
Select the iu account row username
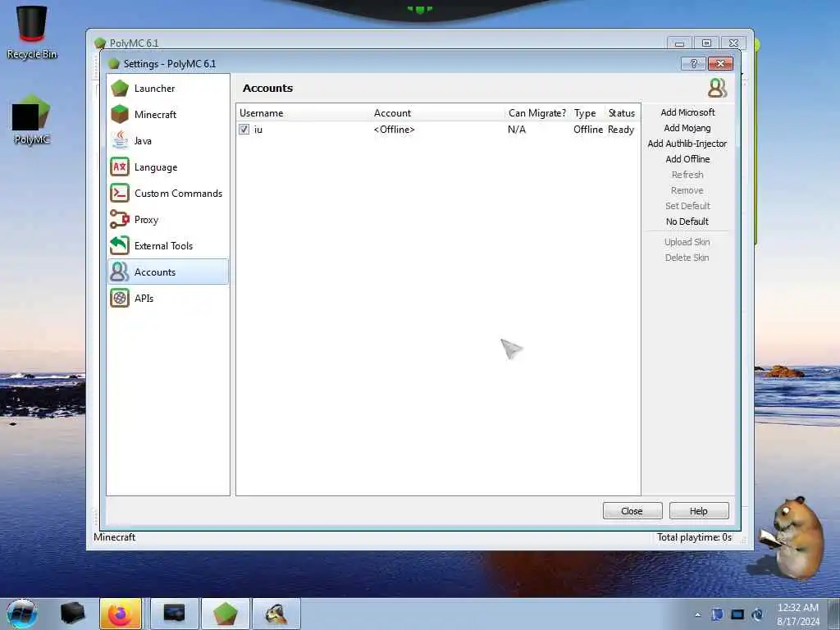258,130
